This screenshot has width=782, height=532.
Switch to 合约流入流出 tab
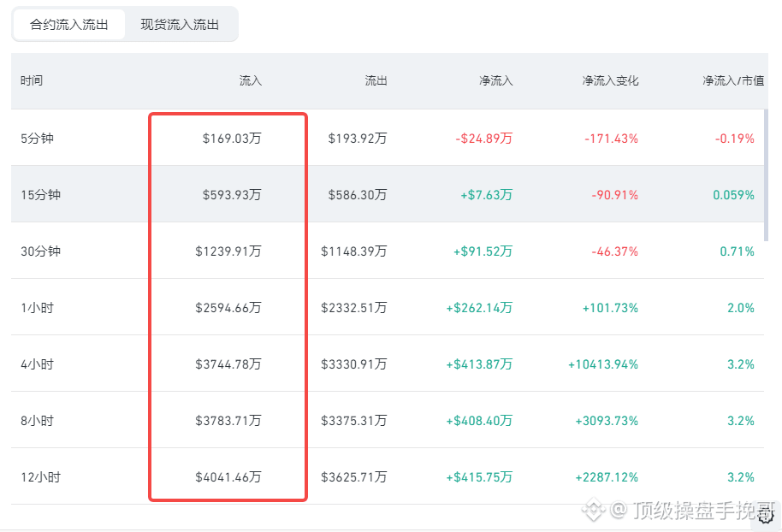click(68, 25)
